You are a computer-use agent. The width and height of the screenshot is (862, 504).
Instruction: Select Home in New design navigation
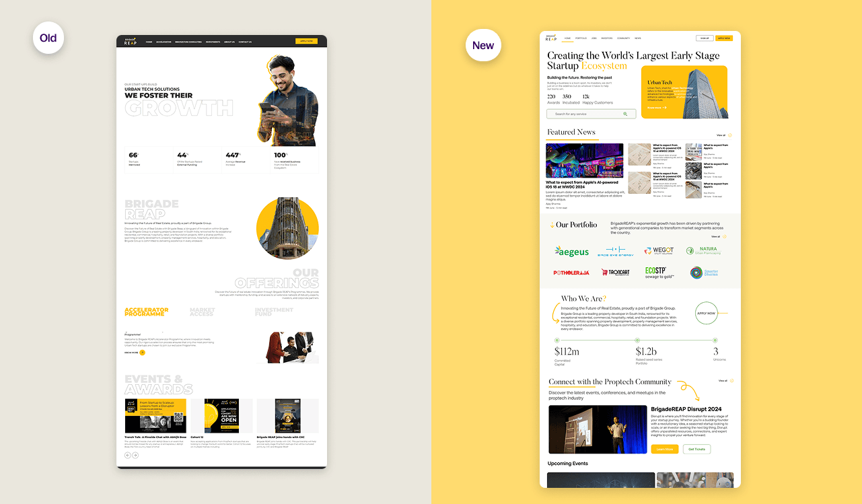[568, 38]
